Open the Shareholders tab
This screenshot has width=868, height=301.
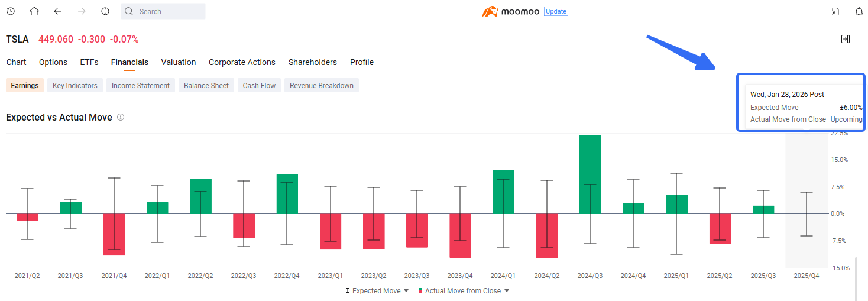coord(313,62)
